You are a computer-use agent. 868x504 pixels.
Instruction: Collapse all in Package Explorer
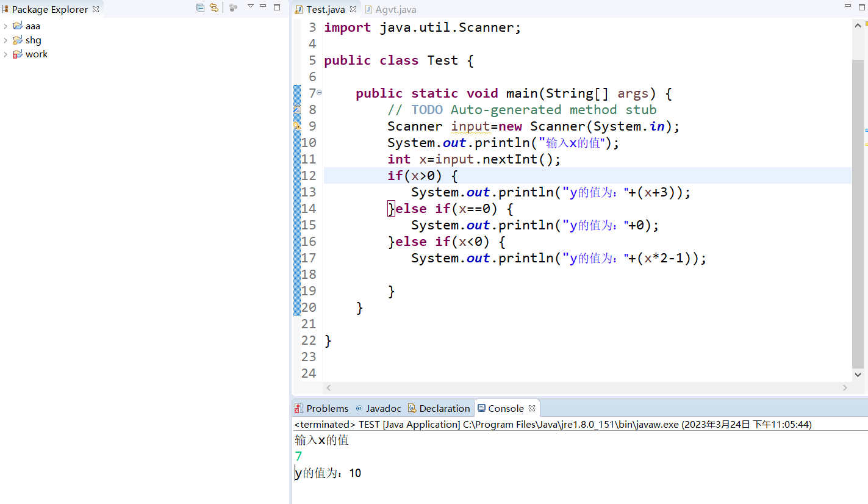tap(200, 7)
